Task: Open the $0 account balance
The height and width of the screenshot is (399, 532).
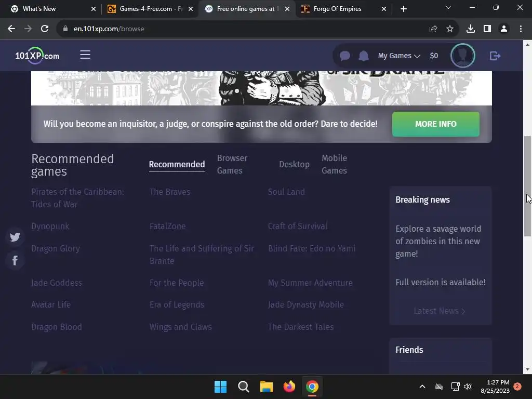Action: (434, 56)
